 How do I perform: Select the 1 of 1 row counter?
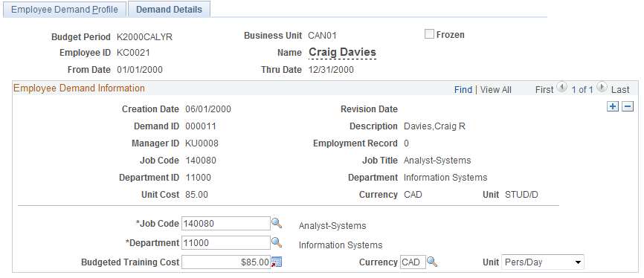(x=582, y=90)
